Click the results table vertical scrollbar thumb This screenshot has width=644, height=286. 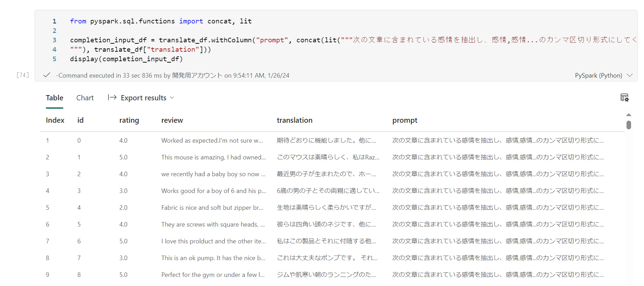pyautogui.click(x=629, y=125)
